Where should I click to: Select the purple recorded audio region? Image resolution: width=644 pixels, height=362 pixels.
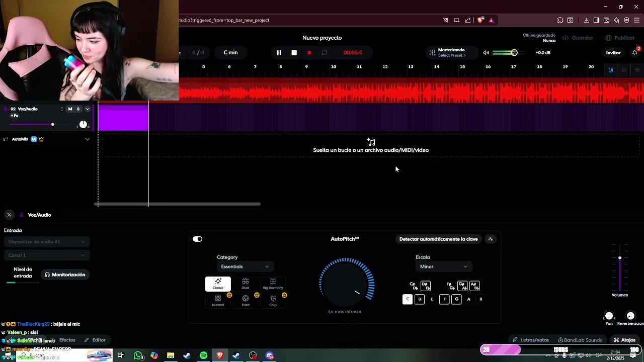pos(123,117)
